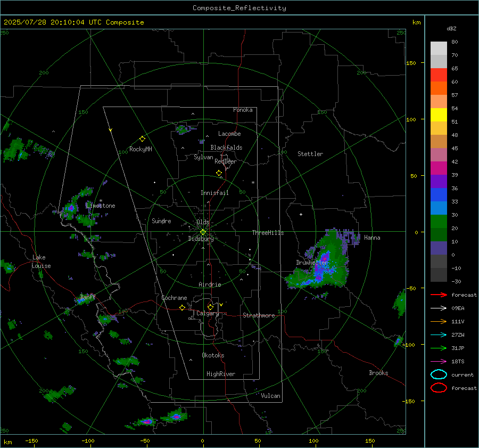Click the yellow diamond radar marker at Didsbury
479x448 pixels.
click(203, 232)
